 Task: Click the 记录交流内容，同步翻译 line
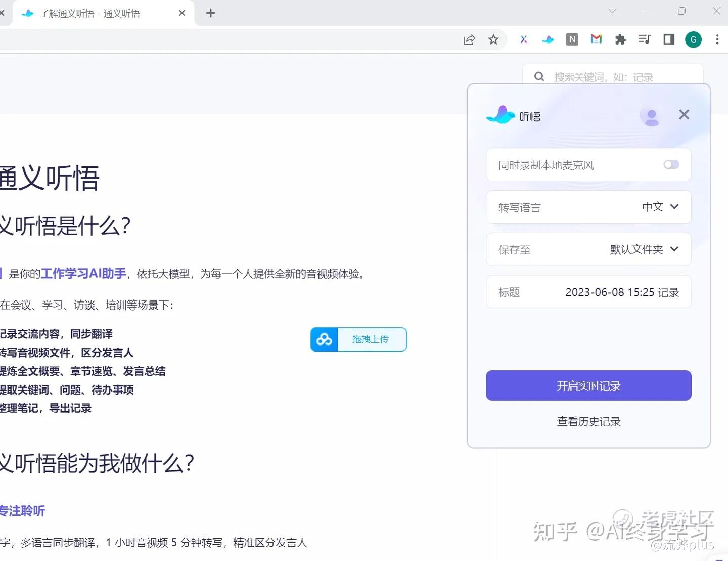[56, 334]
